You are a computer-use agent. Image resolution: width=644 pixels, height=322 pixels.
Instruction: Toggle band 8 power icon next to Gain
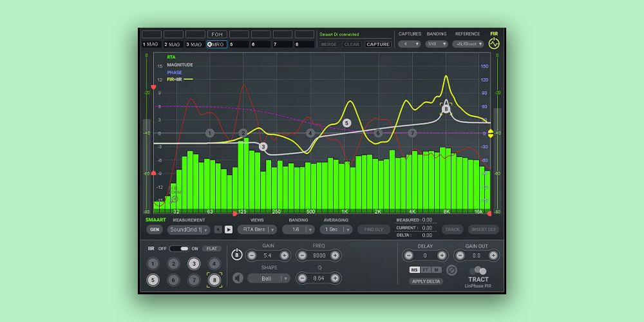pyautogui.click(x=237, y=255)
